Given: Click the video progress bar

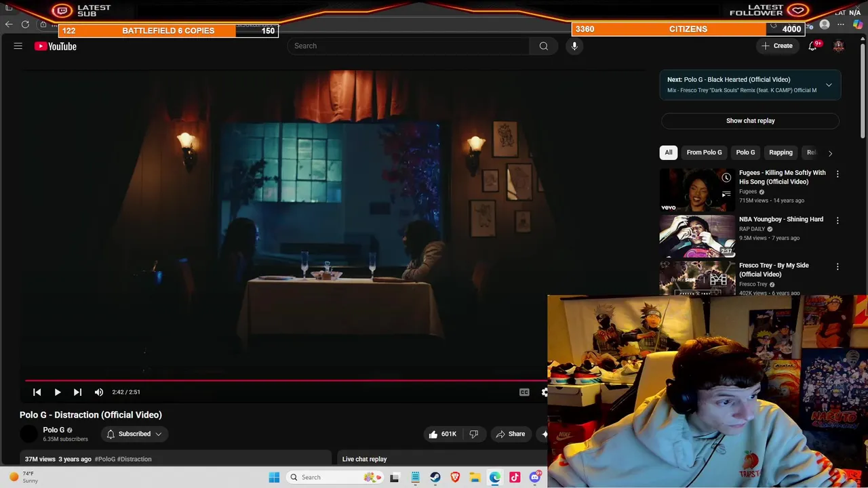Looking at the screenshot, I should click(x=285, y=380).
